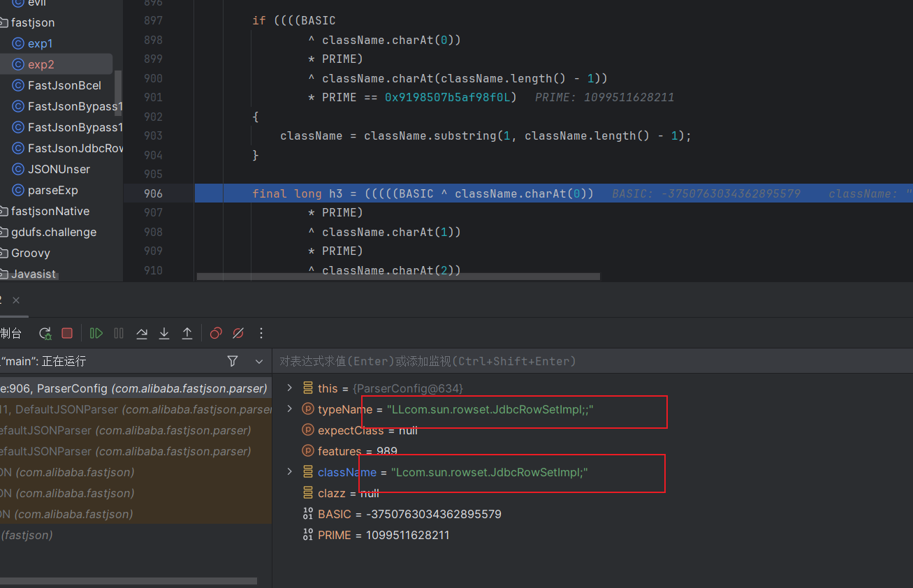Viewport: 913px width, 588px height.
Task: Select 'features = 989' variable row
Action: point(358,451)
